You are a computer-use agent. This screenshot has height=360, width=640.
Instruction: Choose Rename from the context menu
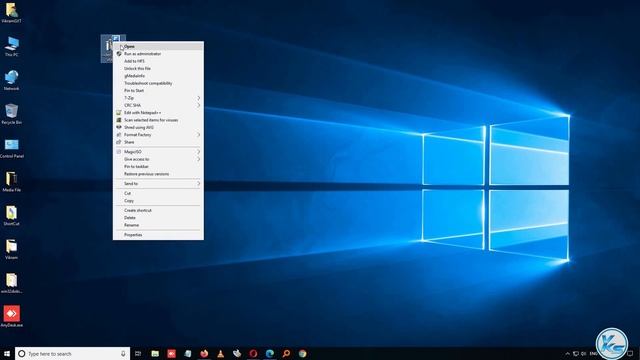[158, 225]
